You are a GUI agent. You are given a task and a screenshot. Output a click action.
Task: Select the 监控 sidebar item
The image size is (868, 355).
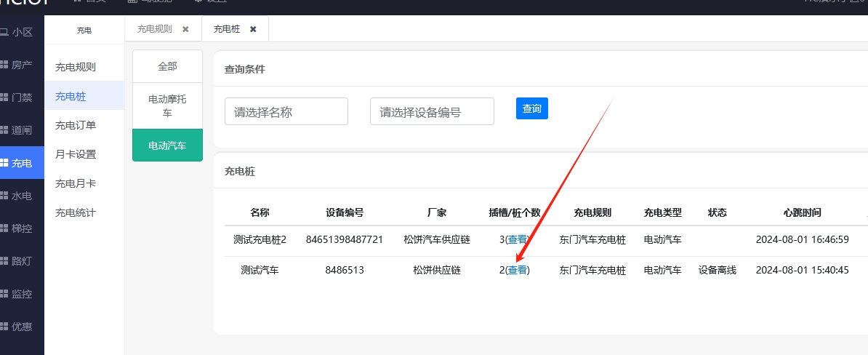(22, 293)
